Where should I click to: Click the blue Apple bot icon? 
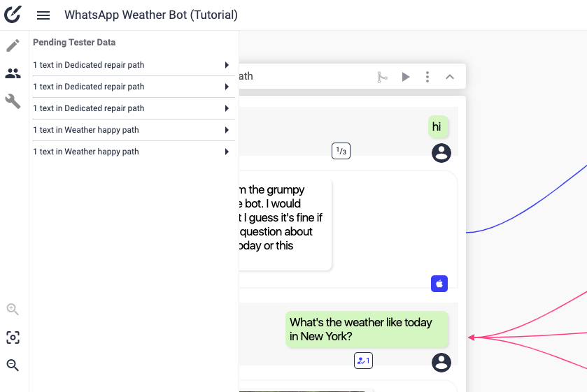[439, 284]
